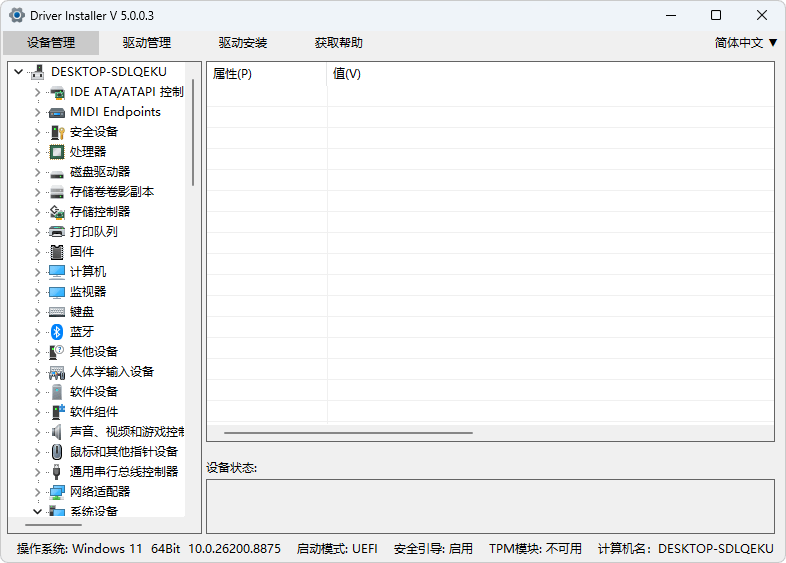This screenshot has height=563, width=786.
Task: Click the mouse icon for 鼠标和其他指针设备
Action: coord(57,452)
